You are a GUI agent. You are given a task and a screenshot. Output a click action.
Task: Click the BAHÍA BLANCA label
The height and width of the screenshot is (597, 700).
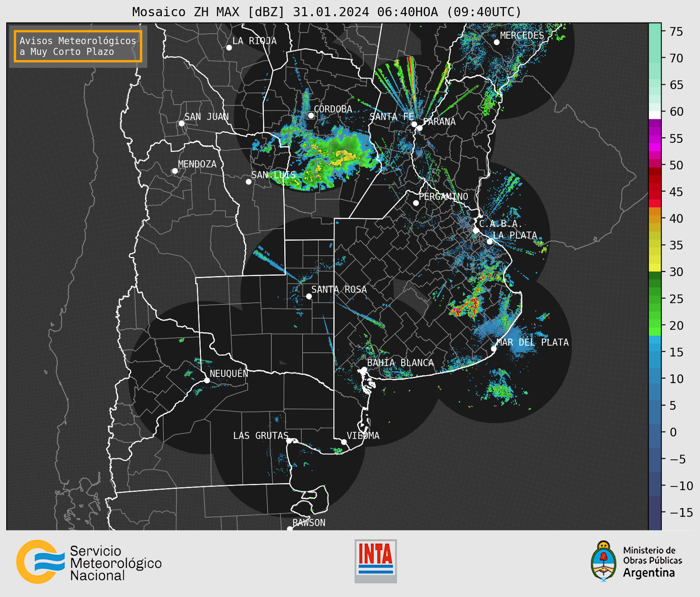click(400, 363)
